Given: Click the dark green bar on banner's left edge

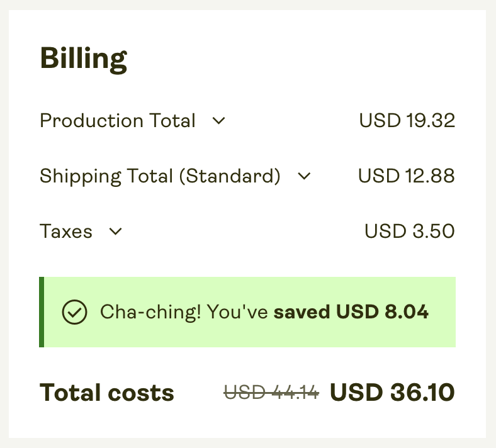Looking at the screenshot, I should tap(42, 312).
